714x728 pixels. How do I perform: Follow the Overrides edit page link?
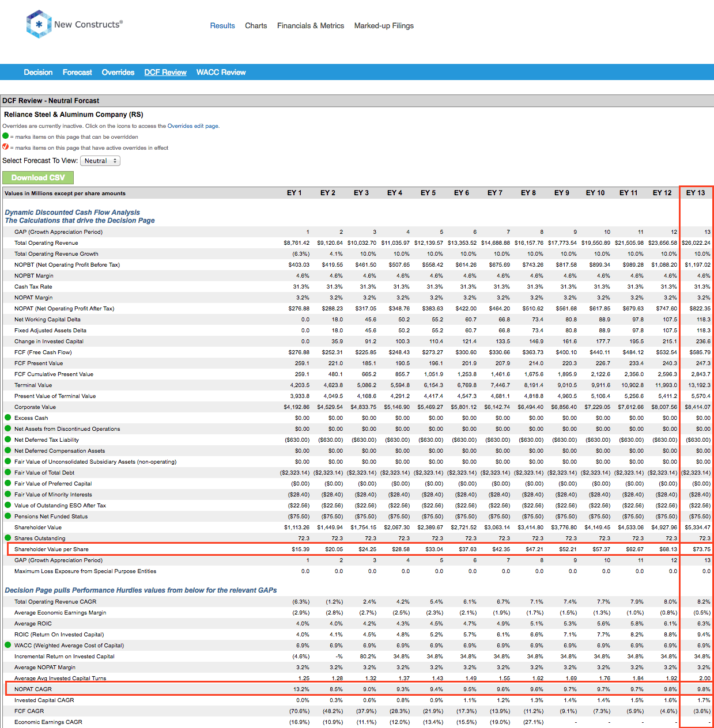(x=193, y=126)
